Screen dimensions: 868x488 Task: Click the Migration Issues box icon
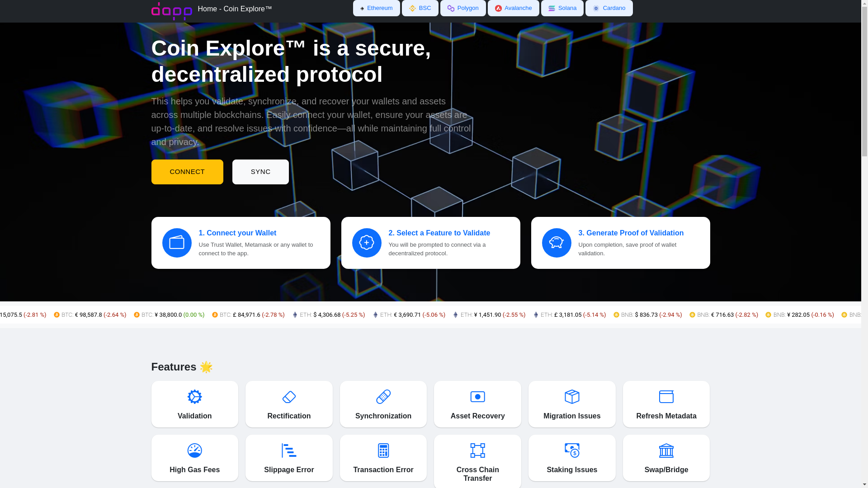click(x=572, y=397)
